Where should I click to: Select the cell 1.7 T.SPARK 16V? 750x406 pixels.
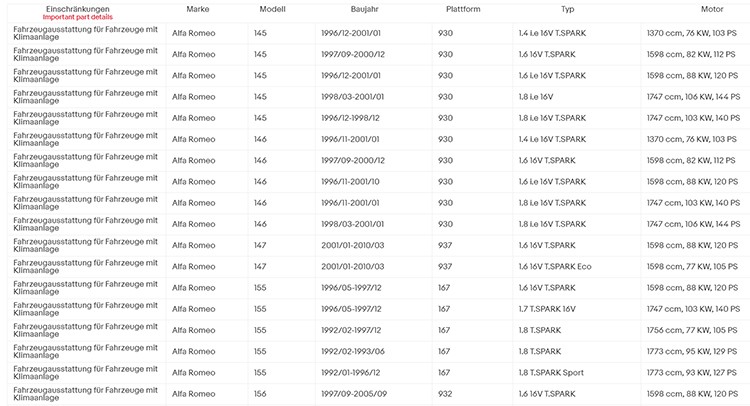(547, 309)
